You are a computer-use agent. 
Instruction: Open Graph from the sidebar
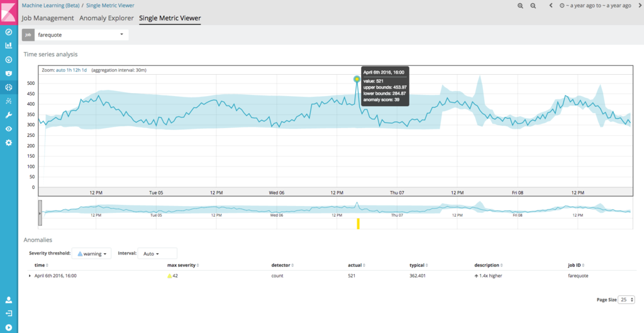[9, 101]
